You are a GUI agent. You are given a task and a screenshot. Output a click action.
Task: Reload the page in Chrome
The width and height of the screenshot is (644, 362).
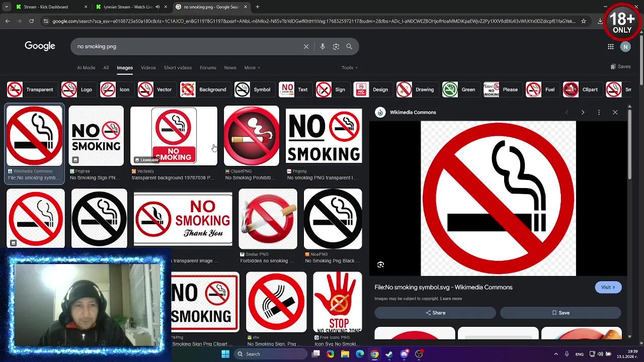point(31,21)
